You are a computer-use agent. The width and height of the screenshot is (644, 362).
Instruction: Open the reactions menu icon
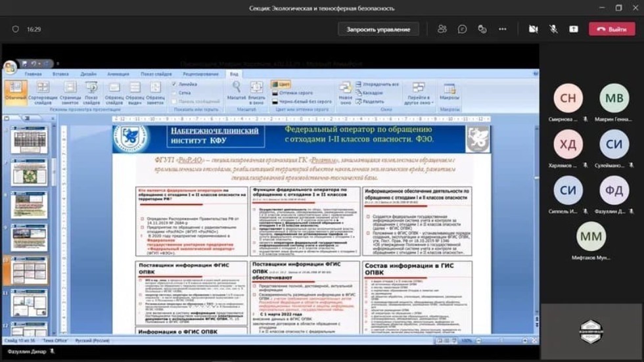click(482, 29)
